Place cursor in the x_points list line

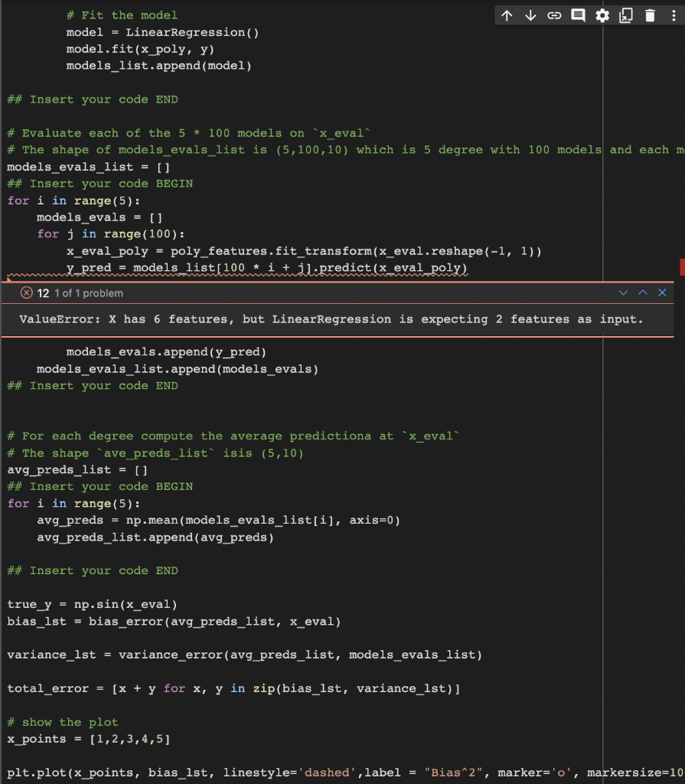pyautogui.click(x=92, y=739)
